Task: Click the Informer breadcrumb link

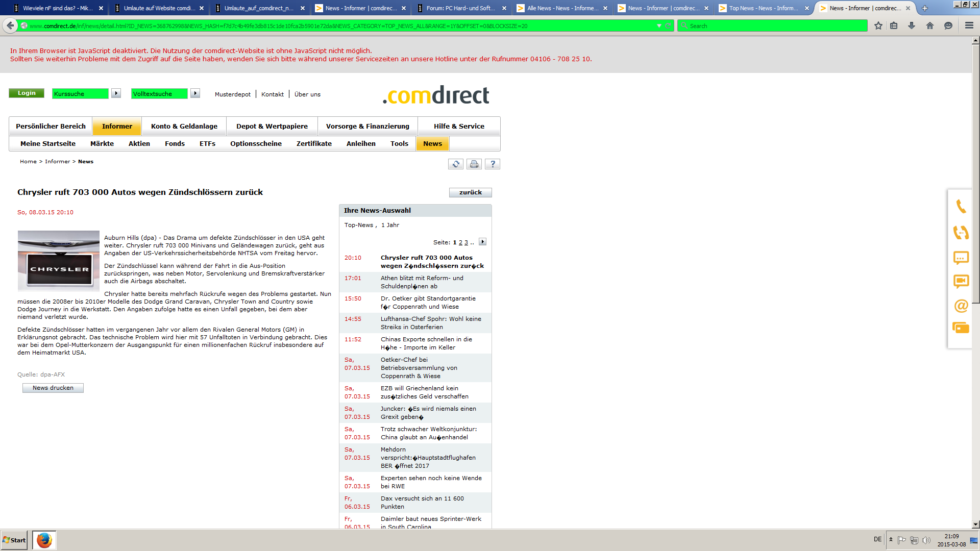Action: (x=58, y=161)
